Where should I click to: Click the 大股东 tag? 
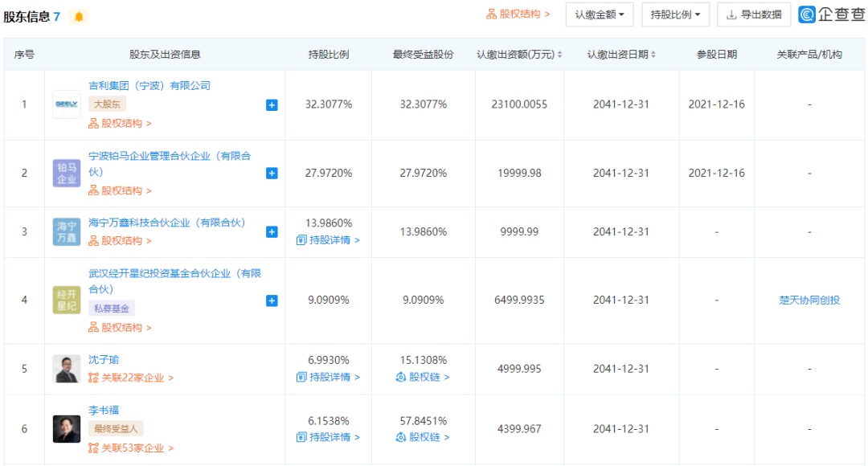[x=107, y=104]
